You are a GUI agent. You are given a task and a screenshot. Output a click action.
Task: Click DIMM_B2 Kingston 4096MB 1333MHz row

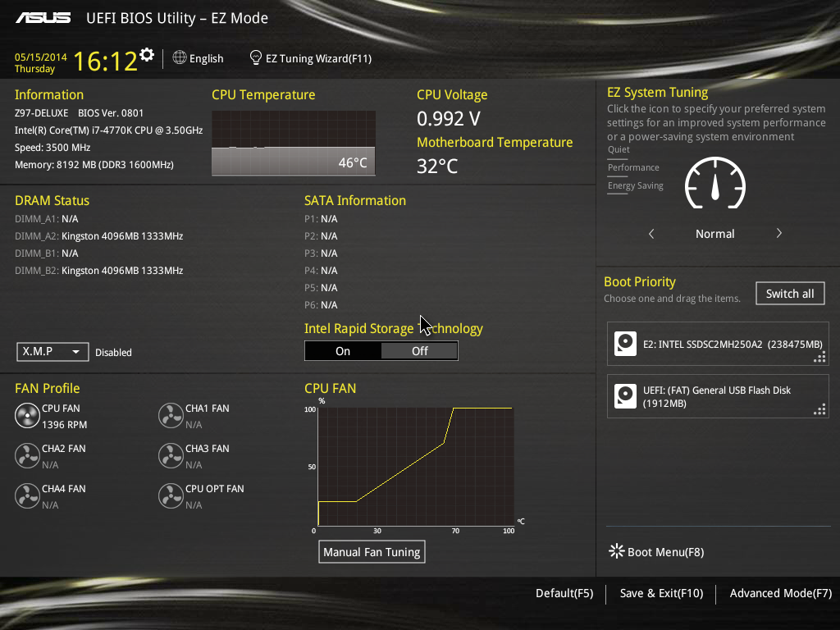click(x=99, y=271)
